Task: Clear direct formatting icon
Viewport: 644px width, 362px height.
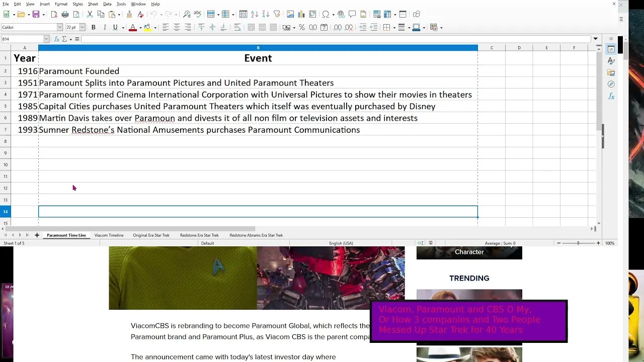Action: pyautogui.click(x=140, y=14)
